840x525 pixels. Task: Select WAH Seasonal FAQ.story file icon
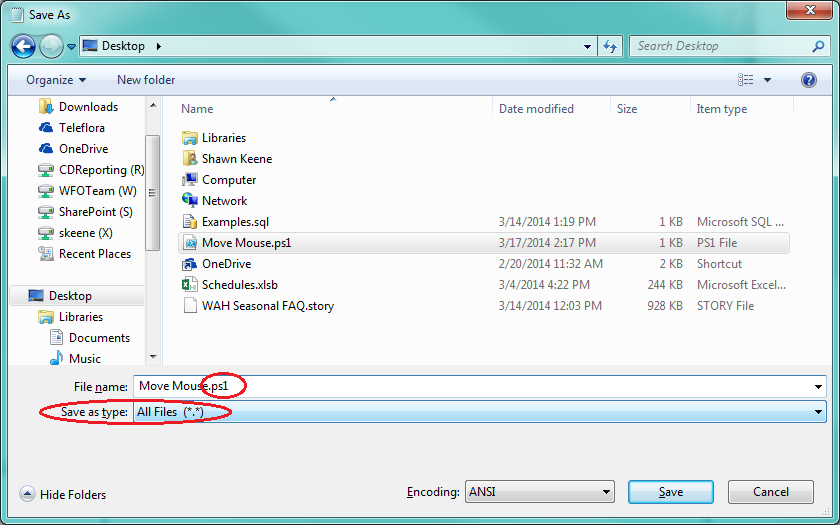pos(190,305)
